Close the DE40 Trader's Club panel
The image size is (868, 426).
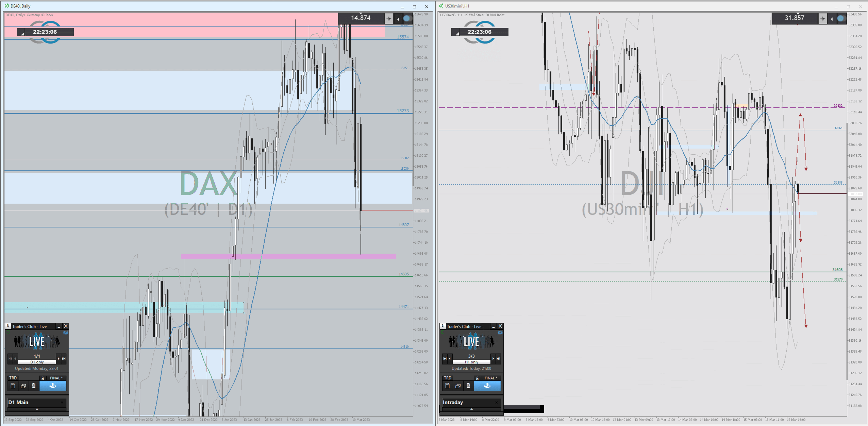(66, 326)
